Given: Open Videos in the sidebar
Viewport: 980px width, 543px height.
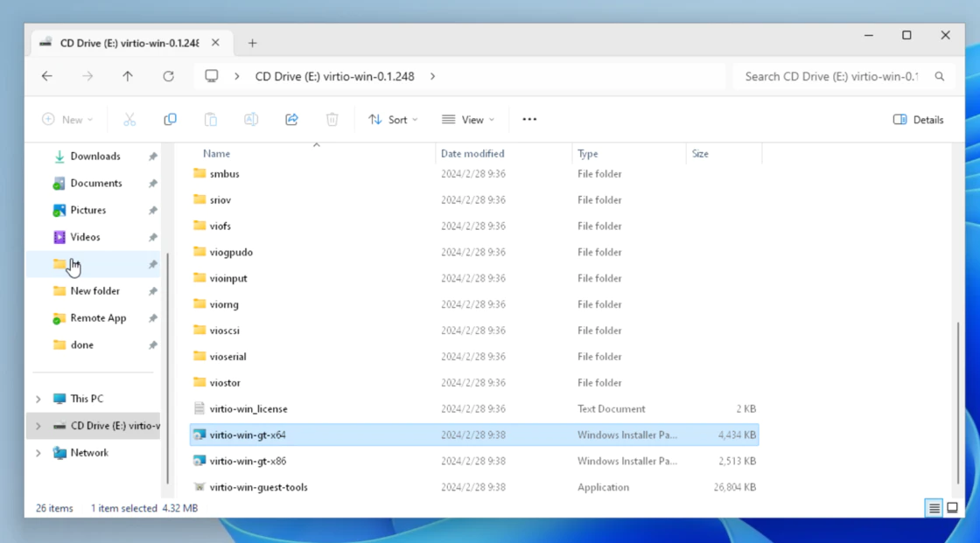Looking at the screenshot, I should click(85, 238).
